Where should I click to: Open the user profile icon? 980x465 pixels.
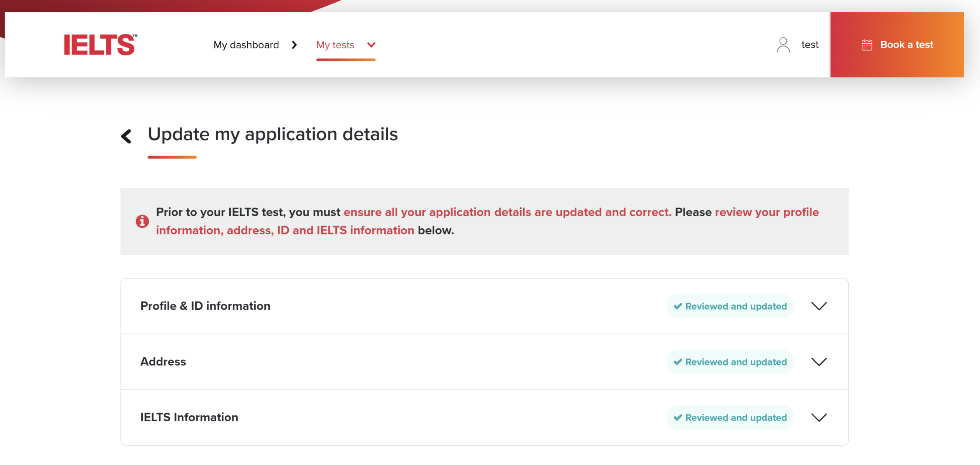[x=783, y=44]
